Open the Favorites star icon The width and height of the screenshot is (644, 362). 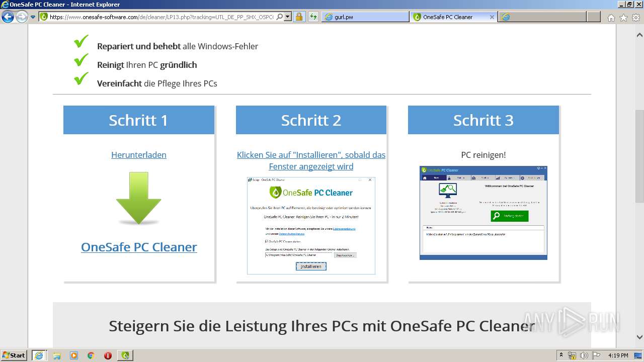[623, 18]
